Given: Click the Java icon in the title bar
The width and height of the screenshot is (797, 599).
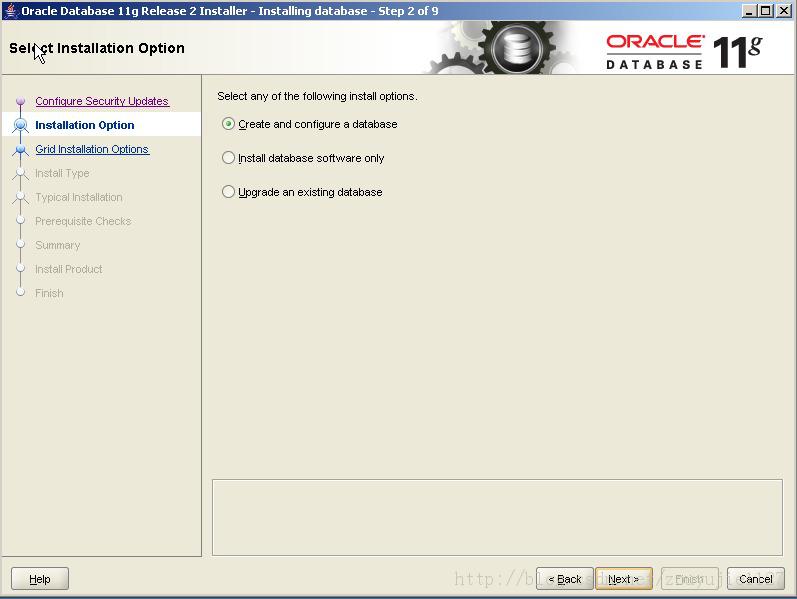Looking at the screenshot, I should click(x=10, y=10).
